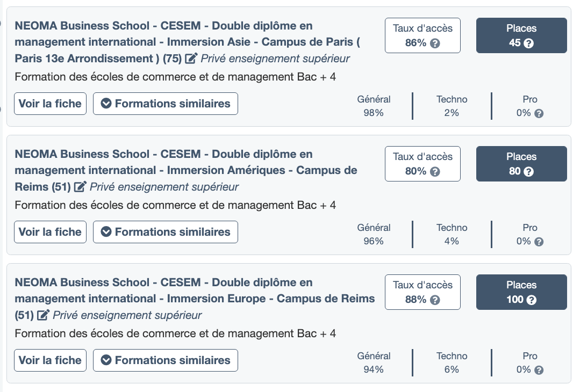The height and width of the screenshot is (392, 573).
Task: Click edit icon on Immersion Asie listing
Action: point(191,59)
